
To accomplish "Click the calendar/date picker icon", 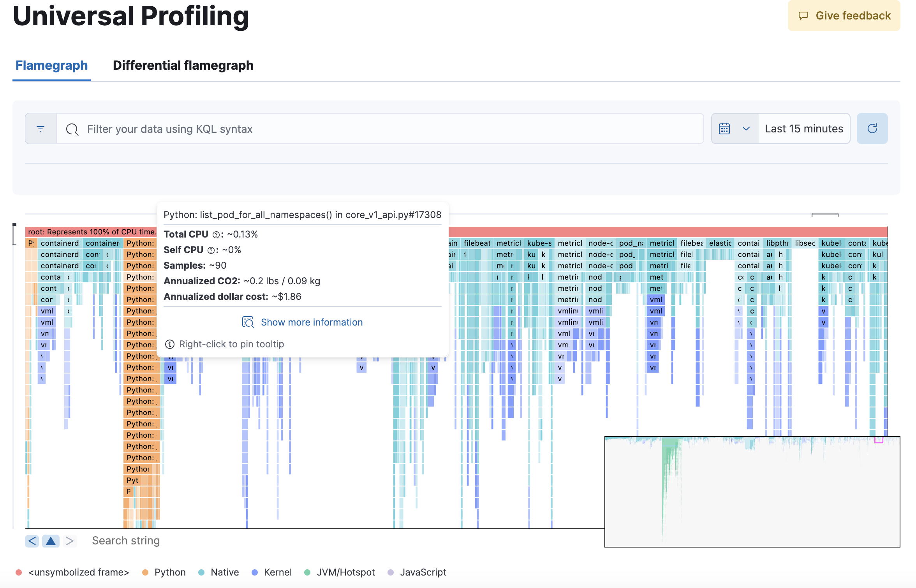I will (724, 129).
